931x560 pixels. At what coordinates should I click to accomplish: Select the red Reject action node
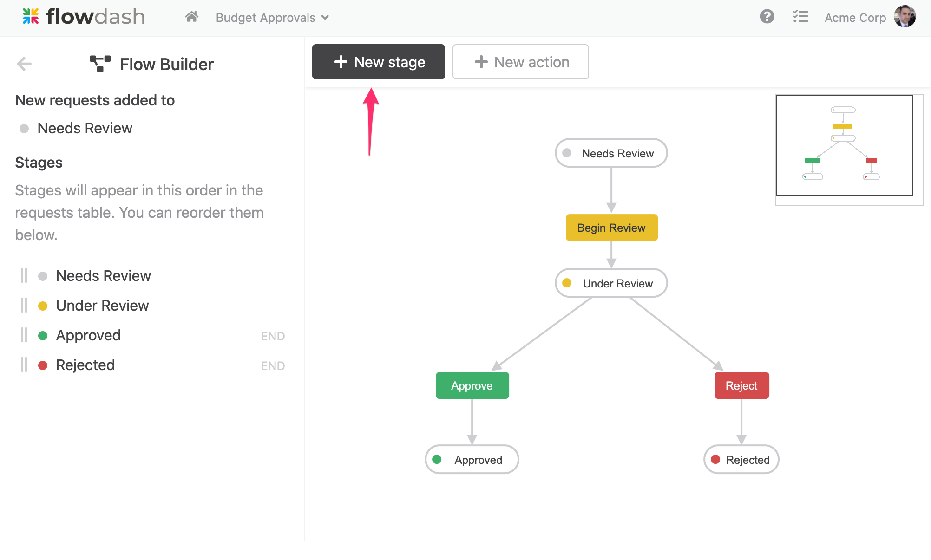click(x=741, y=385)
